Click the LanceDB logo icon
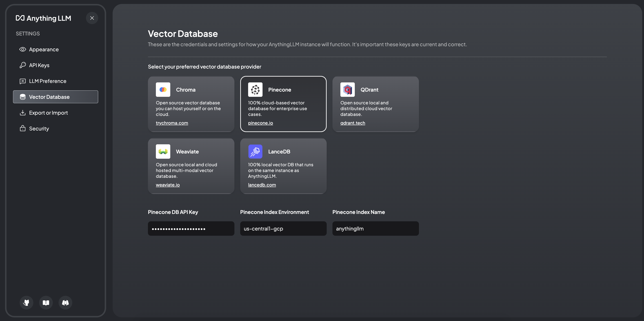The image size is (644, 321). coord(255,152)
